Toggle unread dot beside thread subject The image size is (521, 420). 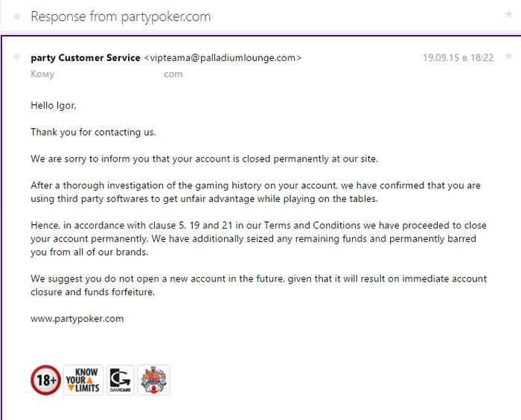pos(16,16)
